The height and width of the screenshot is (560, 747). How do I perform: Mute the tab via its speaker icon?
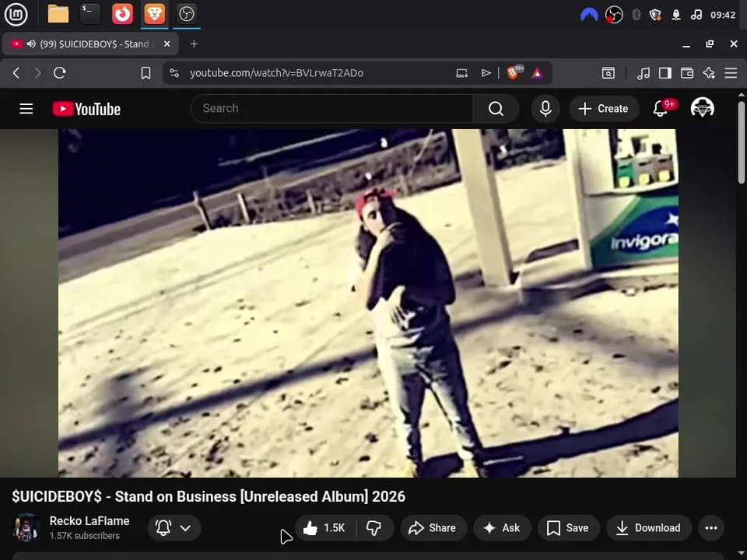31,44
